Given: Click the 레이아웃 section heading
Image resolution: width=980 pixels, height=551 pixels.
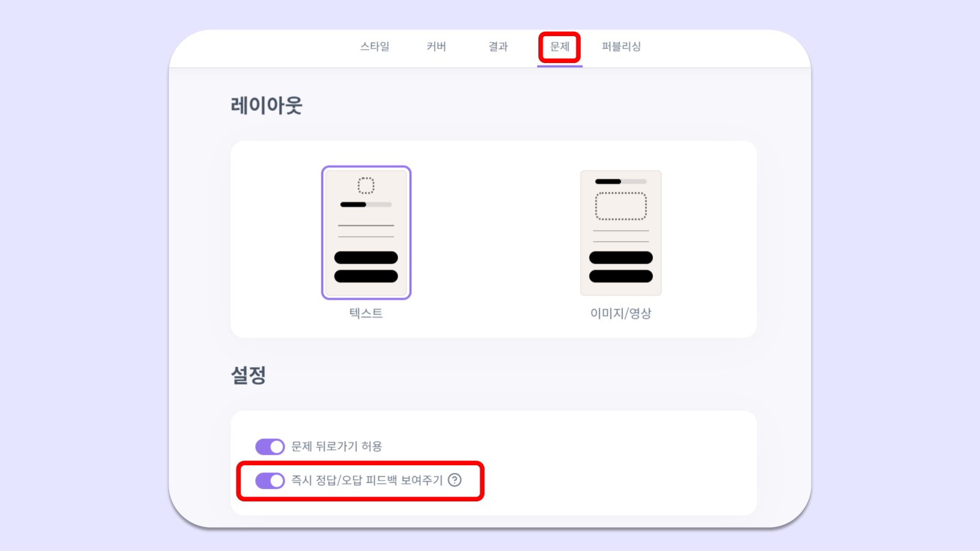Looking at the screenshot, I should tap(266, 105).
